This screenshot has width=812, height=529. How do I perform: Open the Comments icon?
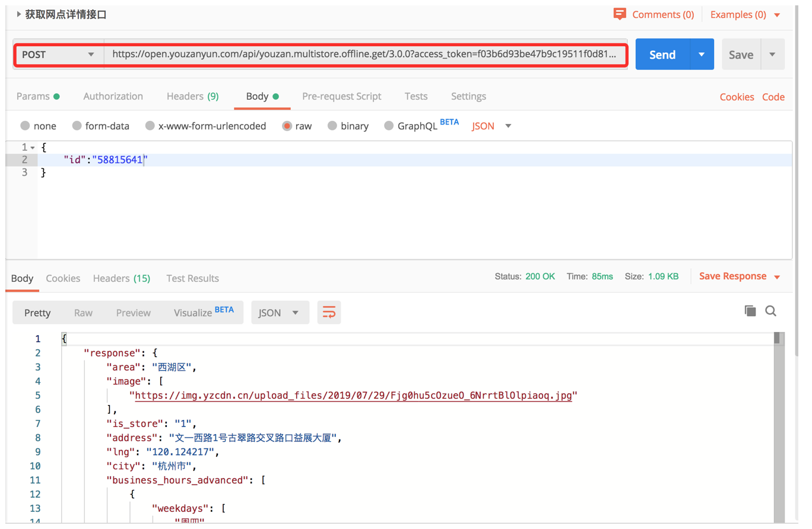click(x=620, y=14)
